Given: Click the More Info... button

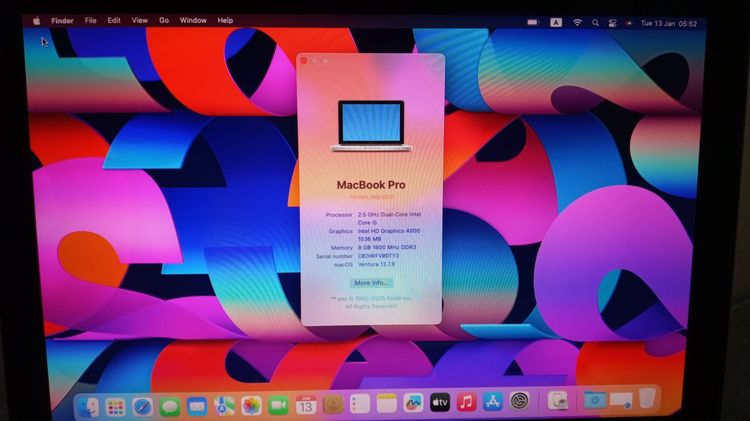Looking at the screenshot, I should [371, 283].
